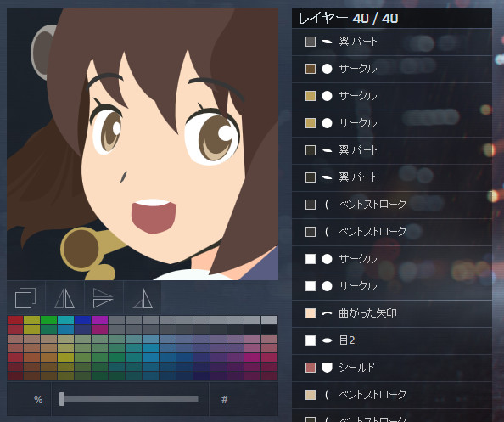This screenshot has width=504, height=422.
Task: Pick the yellow swatch in palette top row
Action: [x=32, y=320]
